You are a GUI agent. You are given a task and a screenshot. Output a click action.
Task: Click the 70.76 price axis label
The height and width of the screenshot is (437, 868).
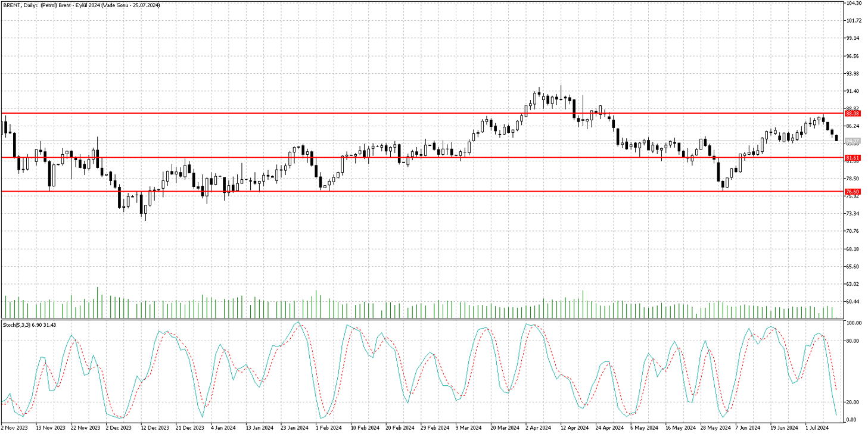click(853, 232)
